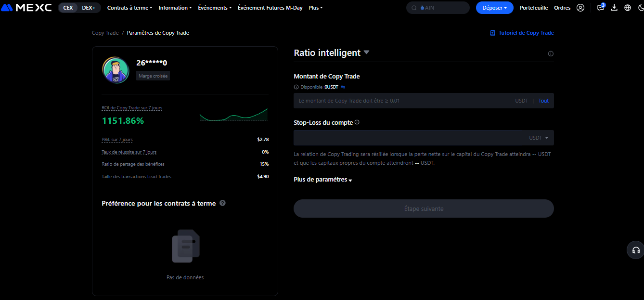The image size is (644, 300).
Task: Click the MEXC logo
Action: [x=26, y=8]
